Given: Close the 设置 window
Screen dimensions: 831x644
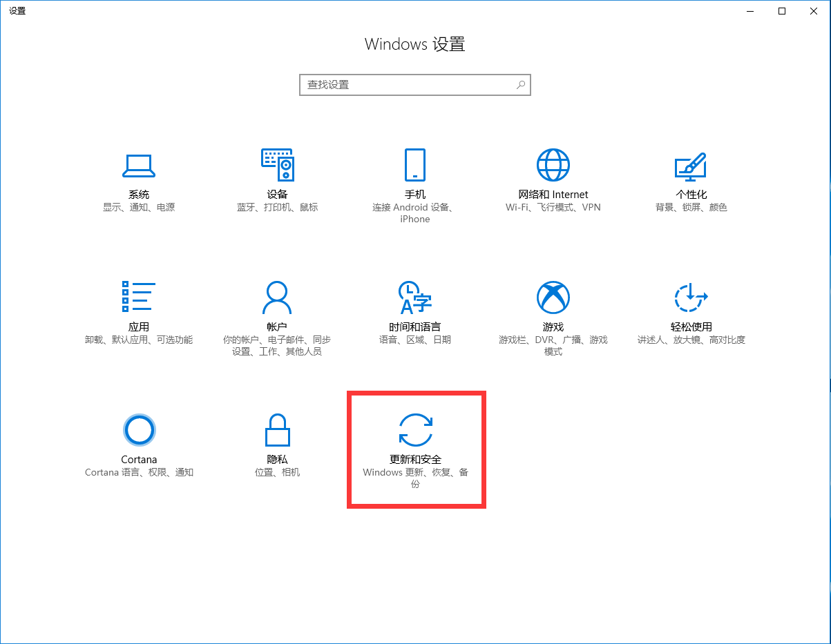Looking at the screenshot, I should (814, 11).
